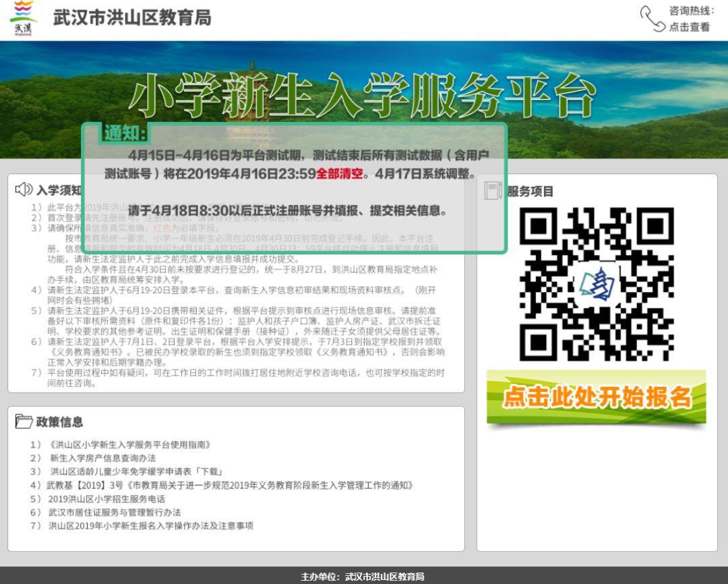The height and width of the screenshot is (584, 728).
Task: Click the 武汉市洪山区教育局 header title
Action: click(132, 18)
